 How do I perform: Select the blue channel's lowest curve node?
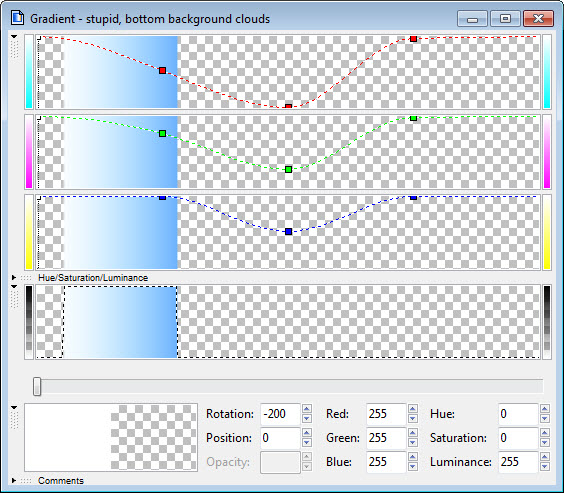tap(288, 232)
